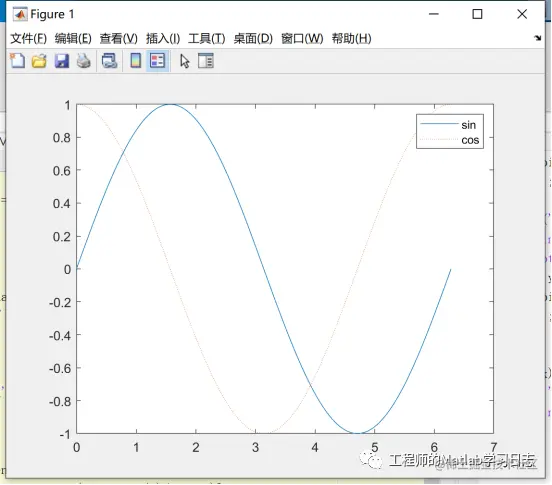Viewport: 552px width, 485px height.
Task: Open the 查看(V) menu
Action: pos(119,38)
